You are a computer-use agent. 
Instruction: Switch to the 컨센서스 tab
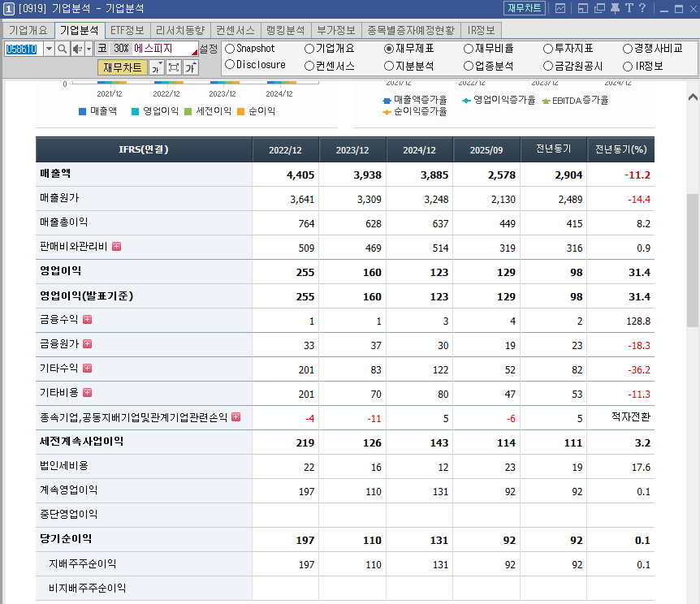pos(235,30)
